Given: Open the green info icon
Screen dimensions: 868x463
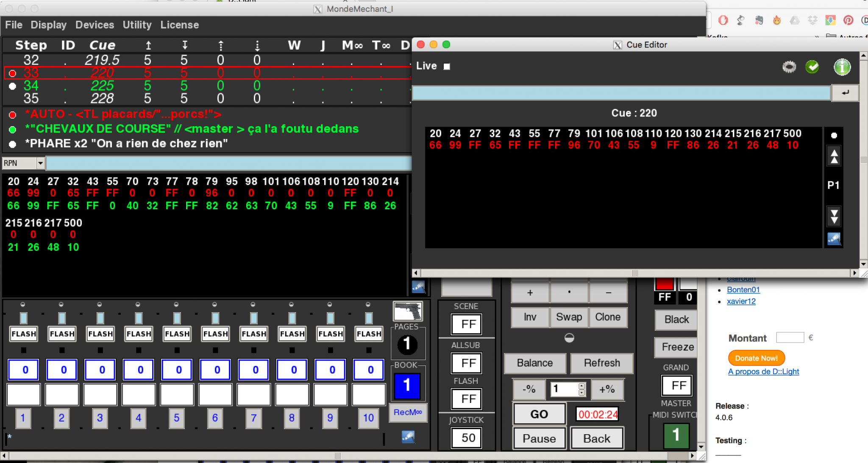Looking at the screenshot, I should (842, 67).
